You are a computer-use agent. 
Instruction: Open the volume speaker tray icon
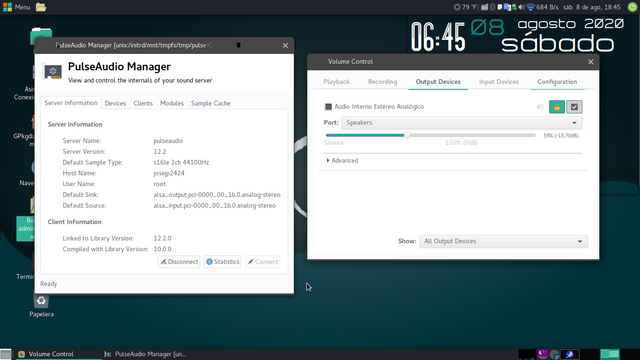pyautogui.click(x=521, y=7)
